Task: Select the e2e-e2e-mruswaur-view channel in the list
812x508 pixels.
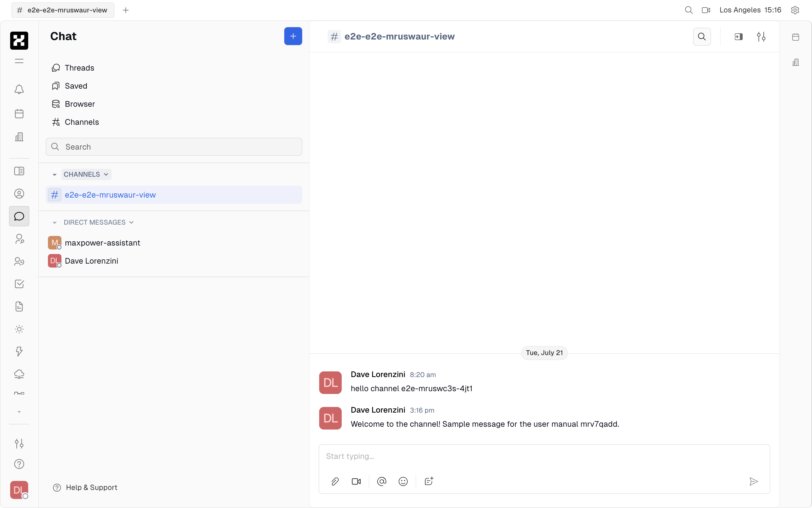Action: 174,195
